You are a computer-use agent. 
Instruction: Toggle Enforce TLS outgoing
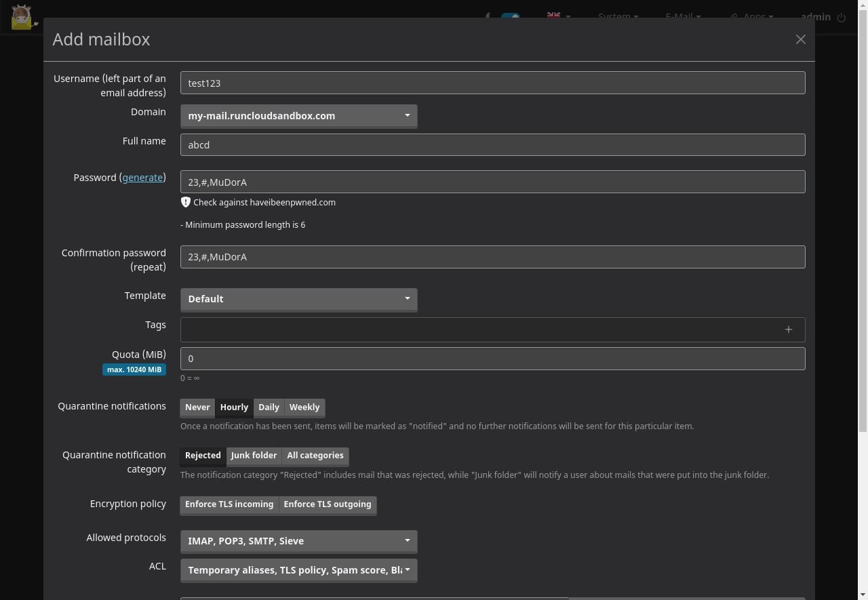(x=327, y=504)
